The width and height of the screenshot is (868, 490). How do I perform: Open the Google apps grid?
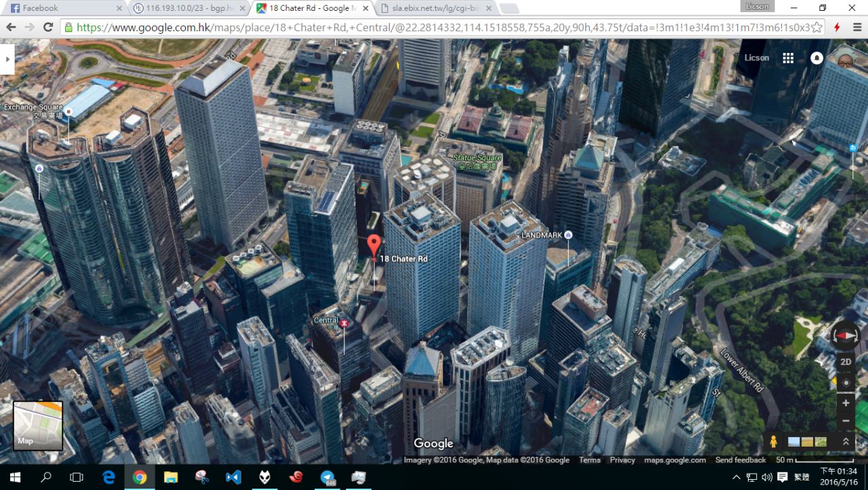click(x=788, y=58)
